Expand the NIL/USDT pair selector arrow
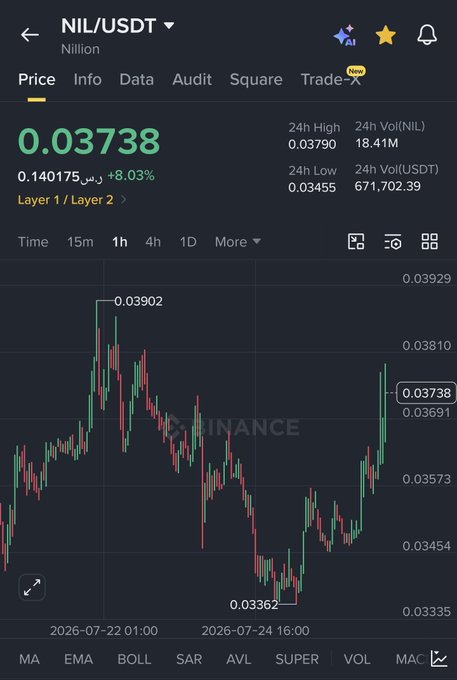This screenshot has width=457, height=680. [x=169, y=26]
